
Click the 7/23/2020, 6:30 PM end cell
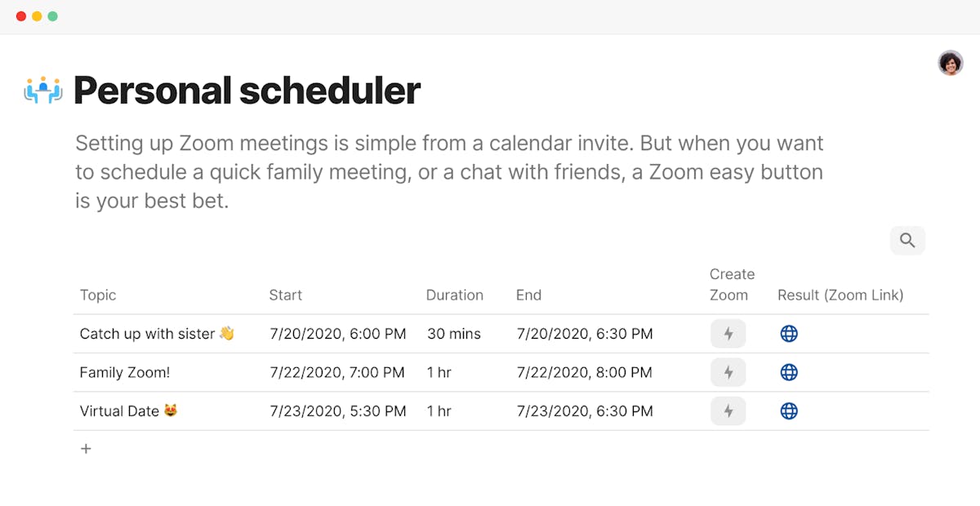point(585,411)
